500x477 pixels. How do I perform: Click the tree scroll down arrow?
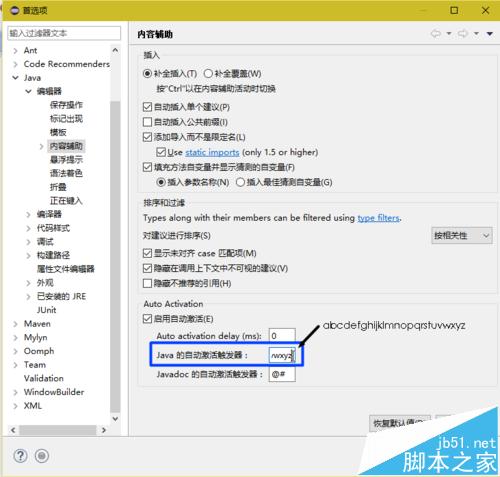(x=115, y=419)
